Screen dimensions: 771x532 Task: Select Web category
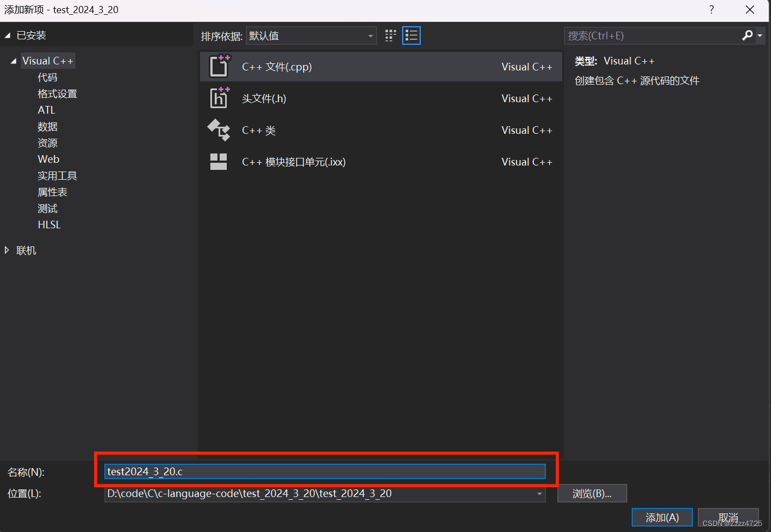[x=49, y=159]
